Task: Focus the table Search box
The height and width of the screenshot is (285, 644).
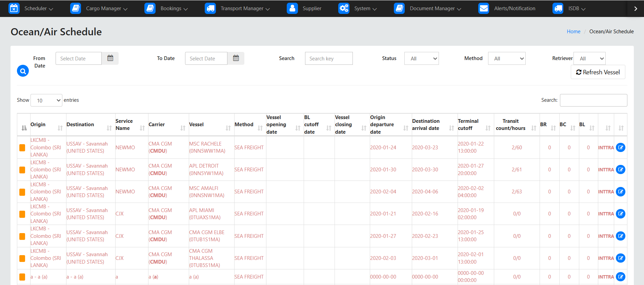Action: pyautogui.click(x=593, y=100)
